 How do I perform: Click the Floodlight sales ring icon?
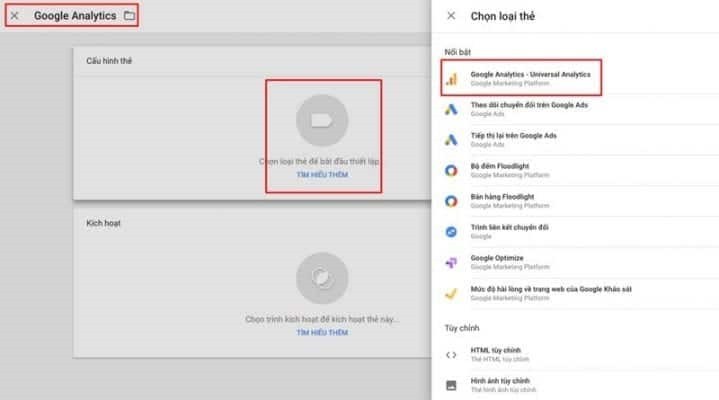(x=451, y=201)
